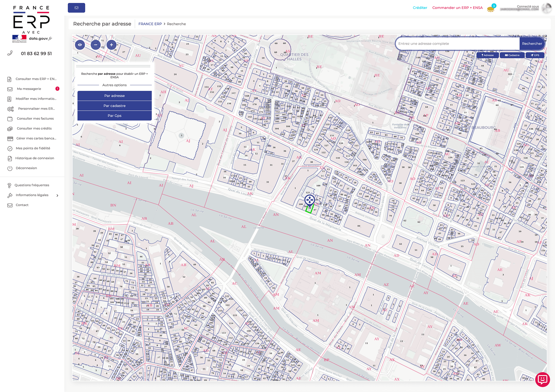This screenshot has width=555, height=392.
Task: Click the blue envelope button in the header
Action: coord(76,8)
